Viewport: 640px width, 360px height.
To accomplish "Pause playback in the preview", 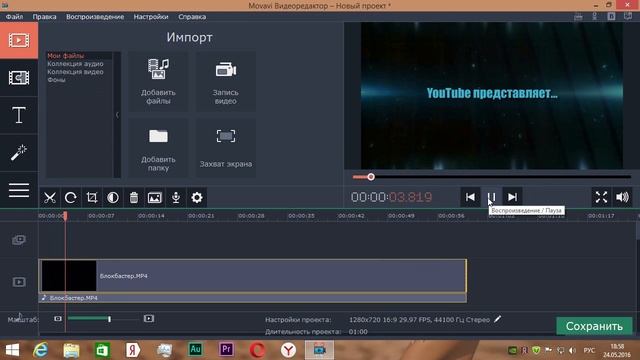I will (491, 197).
